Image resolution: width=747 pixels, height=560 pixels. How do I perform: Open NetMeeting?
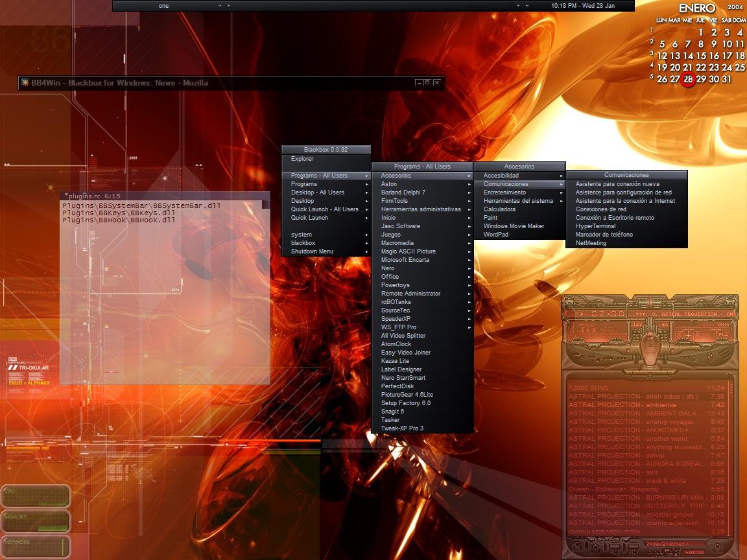[626, 243]
